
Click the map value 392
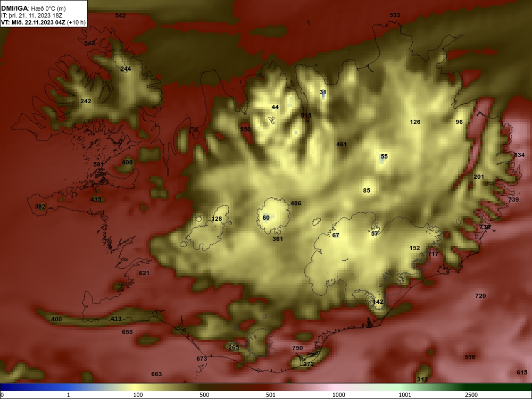click(x=40, y=206)
